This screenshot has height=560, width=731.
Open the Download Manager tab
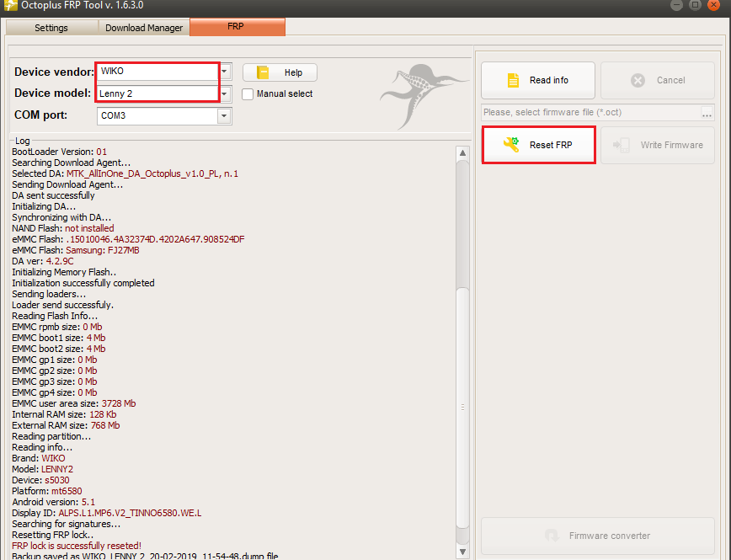coord(144,28)
